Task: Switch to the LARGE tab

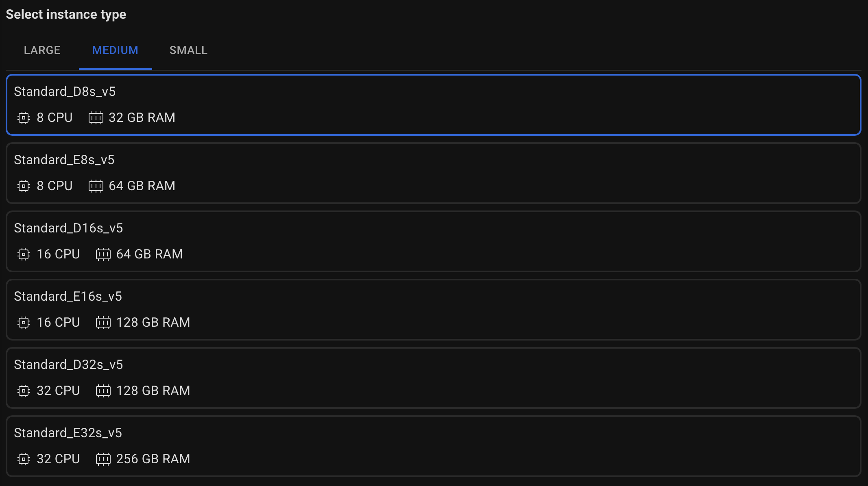Action: tap(42, 50)
